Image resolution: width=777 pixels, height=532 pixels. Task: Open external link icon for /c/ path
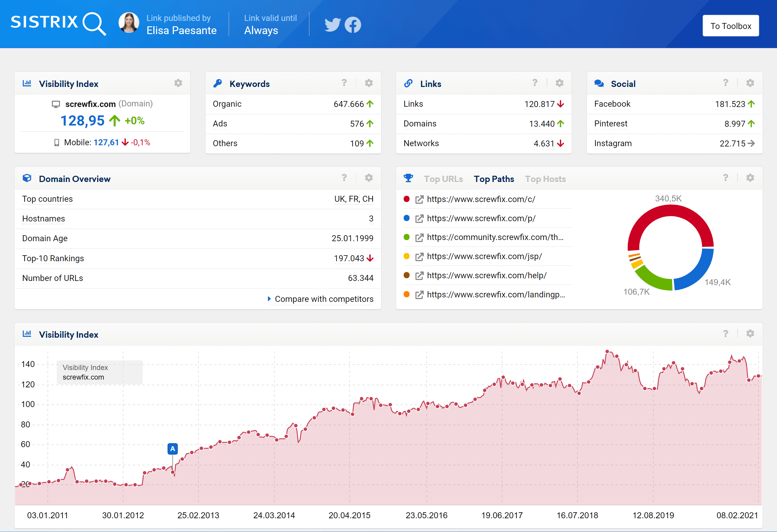pos(419,199)
